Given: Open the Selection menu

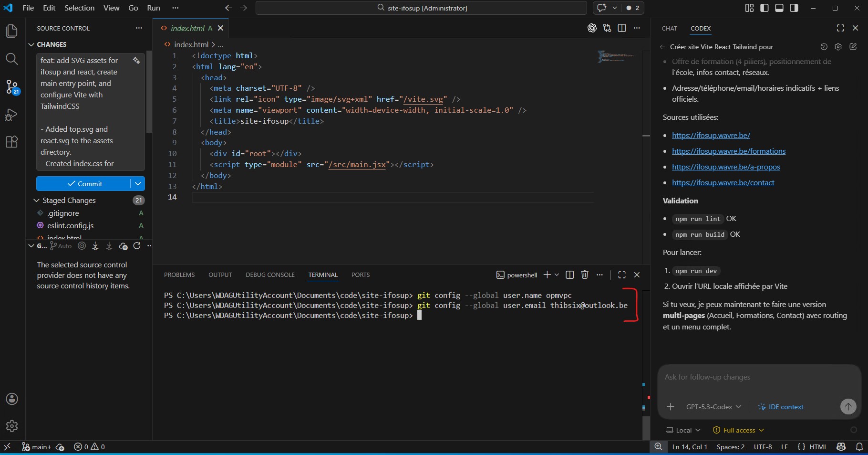Looking at the screenshot, I should (x=79, y=8).
